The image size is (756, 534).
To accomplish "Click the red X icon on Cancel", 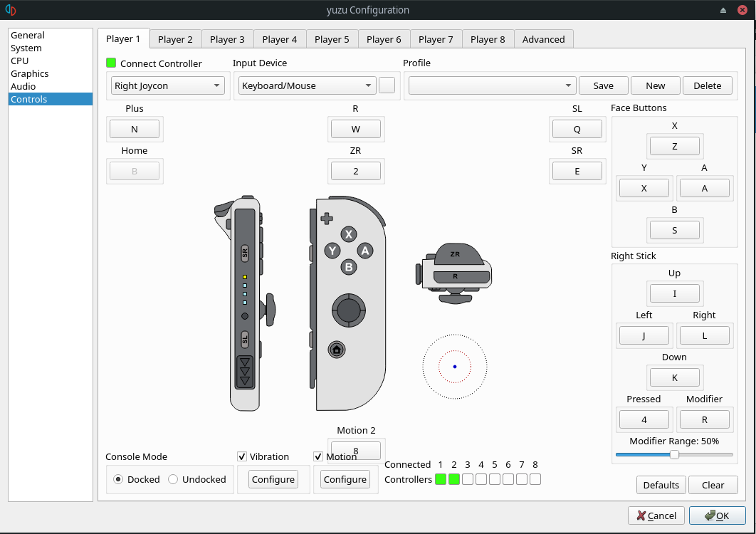I will tap(641, 515).
